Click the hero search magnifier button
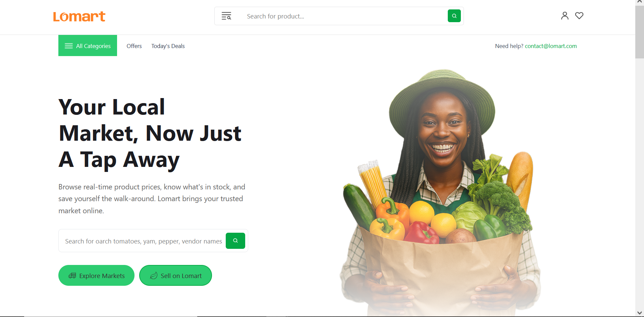This screenshot has width=644, height=317. [235, 241]
